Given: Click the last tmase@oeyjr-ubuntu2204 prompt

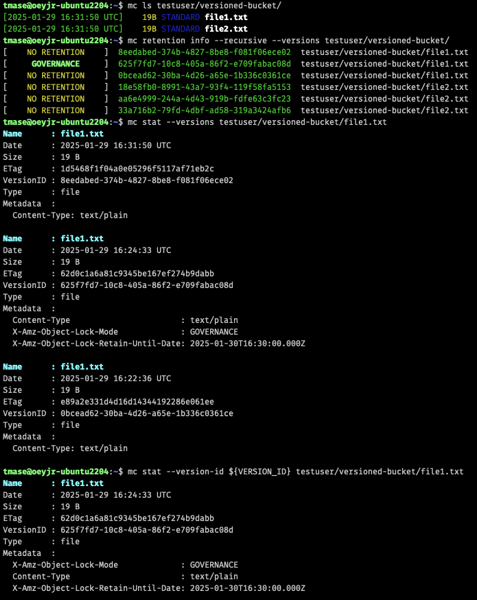Looking at the screenshot, I should coord(56,471).
